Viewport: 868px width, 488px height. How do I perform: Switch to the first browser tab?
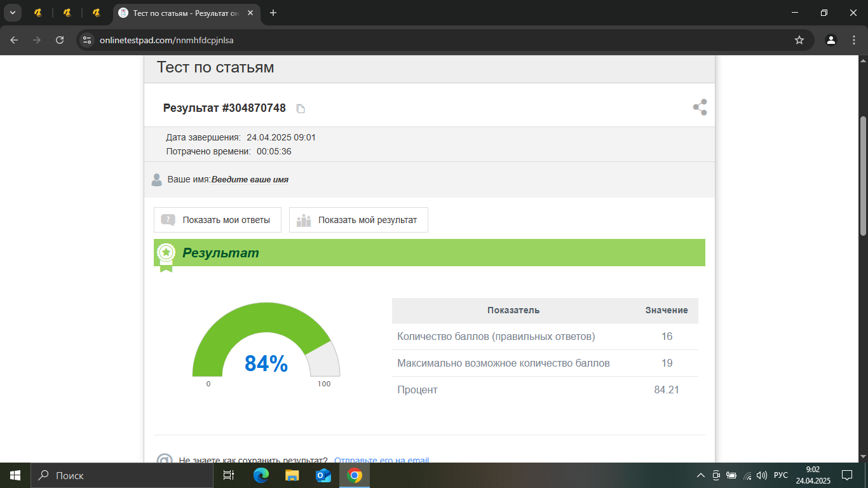point(37,13)
